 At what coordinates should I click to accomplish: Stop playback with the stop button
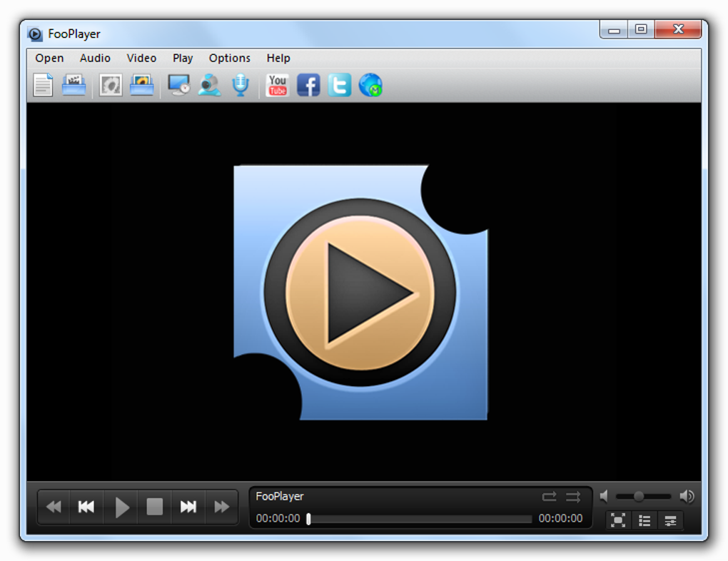(155, 507)
